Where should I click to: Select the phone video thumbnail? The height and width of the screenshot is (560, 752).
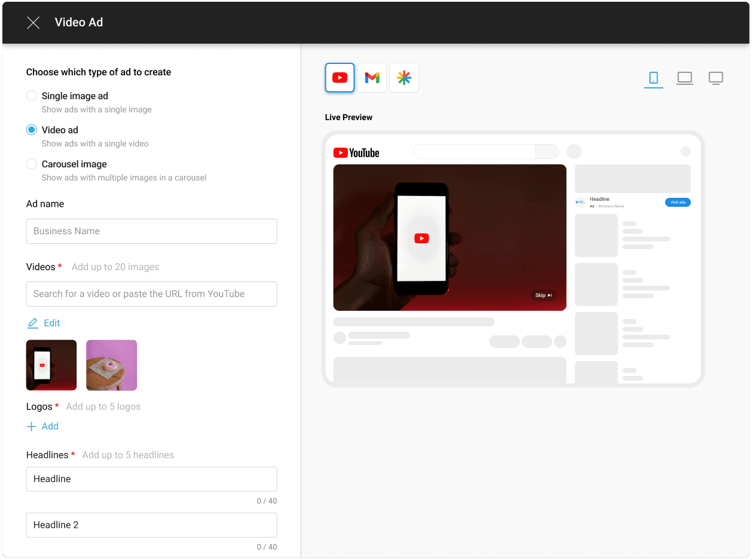pos(51,365)
